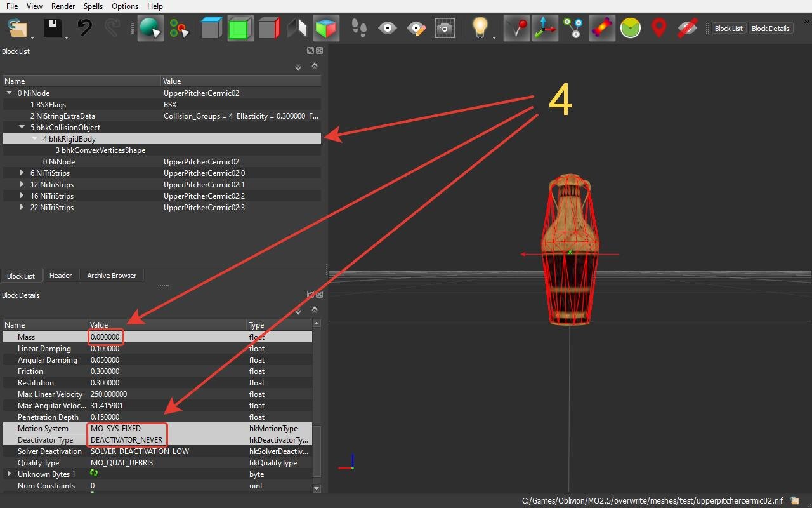
Task: Select the Block List tab
Action: pos(21,276)
